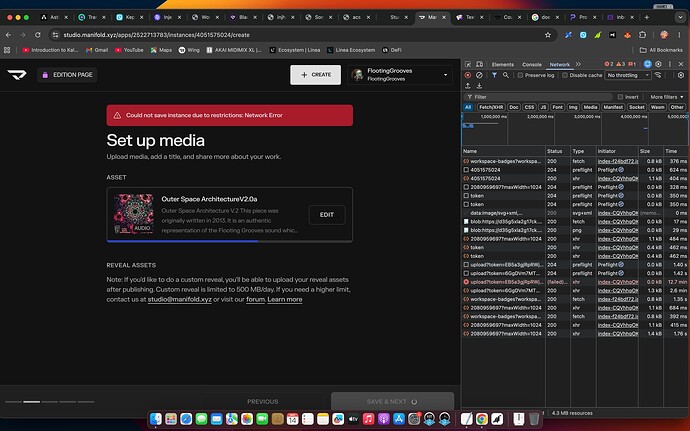690x431 pixels.
Task: Open the Chrome extensions puzzle icon
Action: [642, 35]
